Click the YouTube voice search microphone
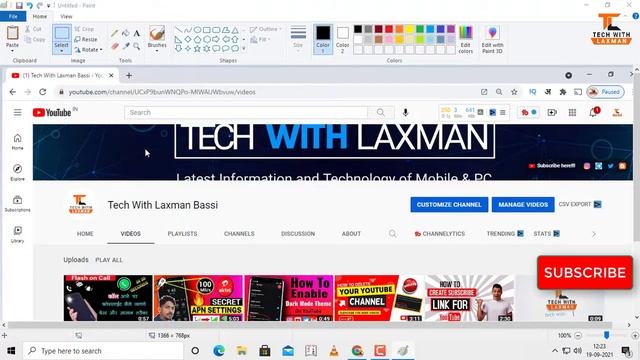This screenshot has width=640, height=360. tap(405, 112)
